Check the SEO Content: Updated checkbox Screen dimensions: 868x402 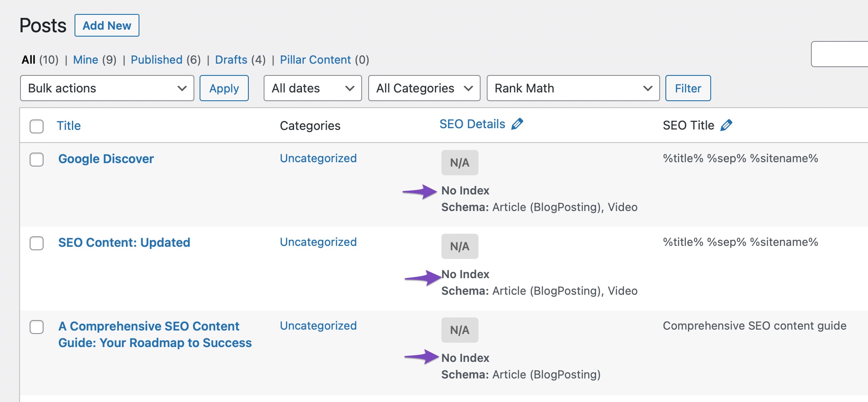click(x=37, y=243)
